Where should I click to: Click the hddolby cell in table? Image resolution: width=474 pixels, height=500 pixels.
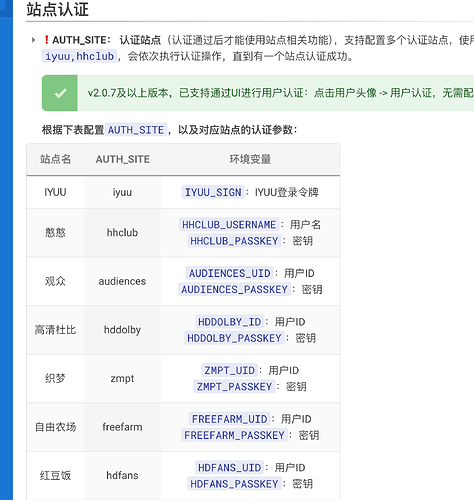point(122,330)
